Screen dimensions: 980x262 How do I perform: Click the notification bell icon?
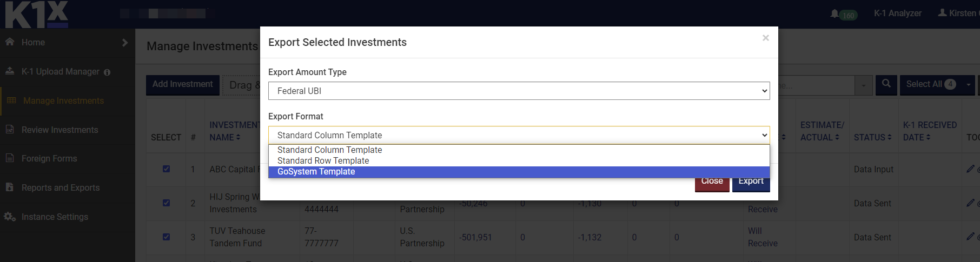point(835,14)
